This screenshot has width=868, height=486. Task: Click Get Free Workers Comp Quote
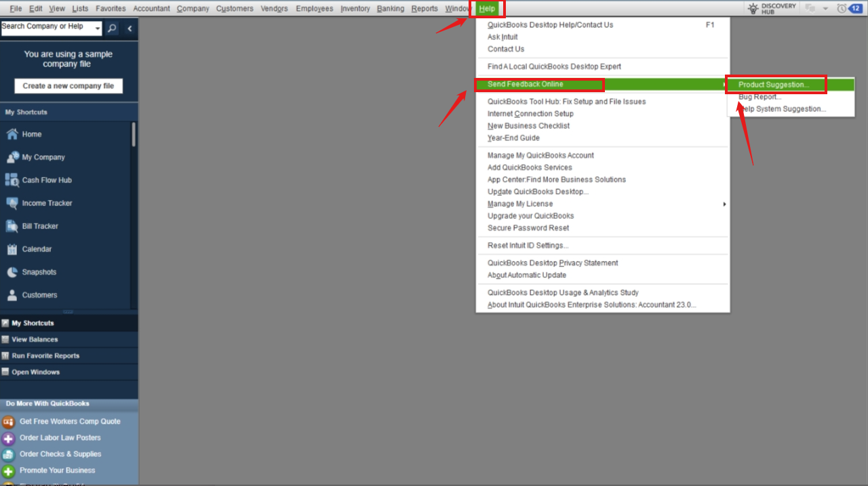pyautogui.click(x=70, y=422)
